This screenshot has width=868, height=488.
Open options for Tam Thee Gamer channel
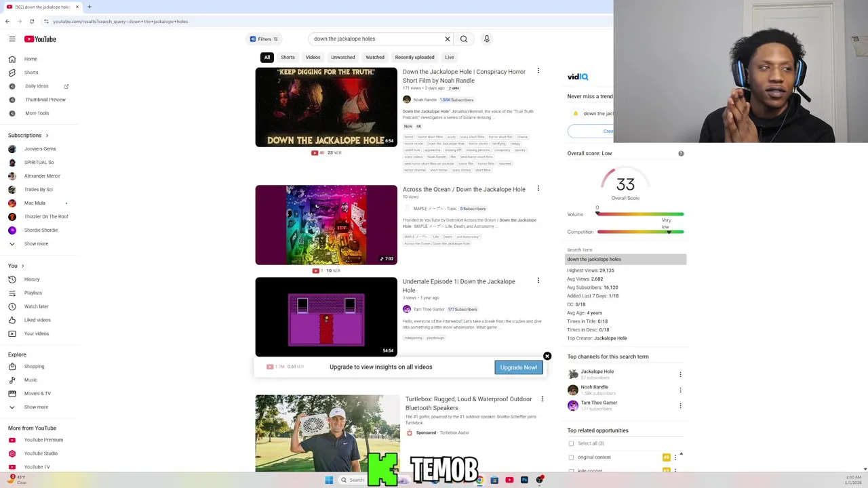[680, 405]
